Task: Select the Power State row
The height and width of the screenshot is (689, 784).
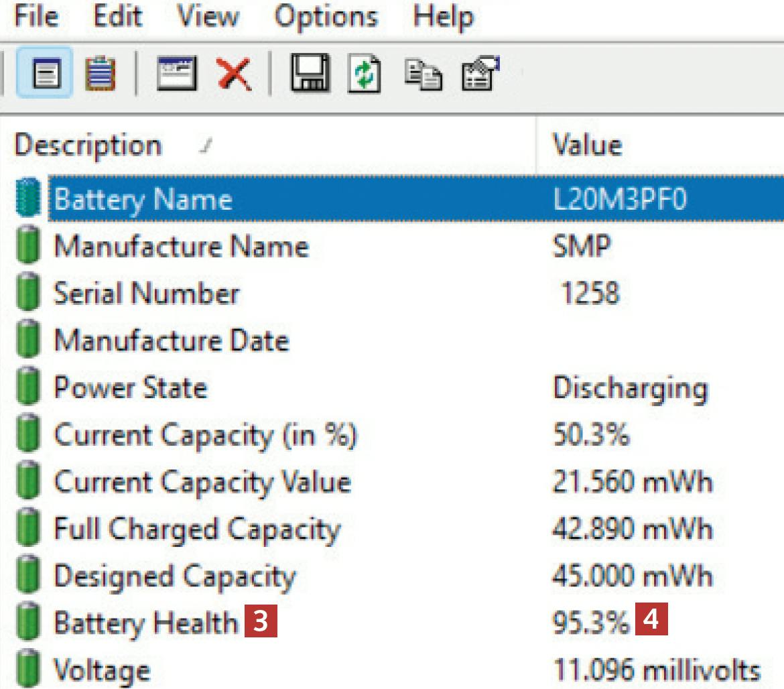Action: [x=130, y=388]
